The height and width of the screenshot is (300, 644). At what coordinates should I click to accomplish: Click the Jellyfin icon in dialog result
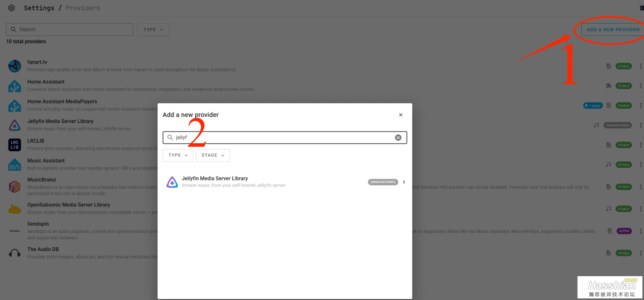(172, 182)
